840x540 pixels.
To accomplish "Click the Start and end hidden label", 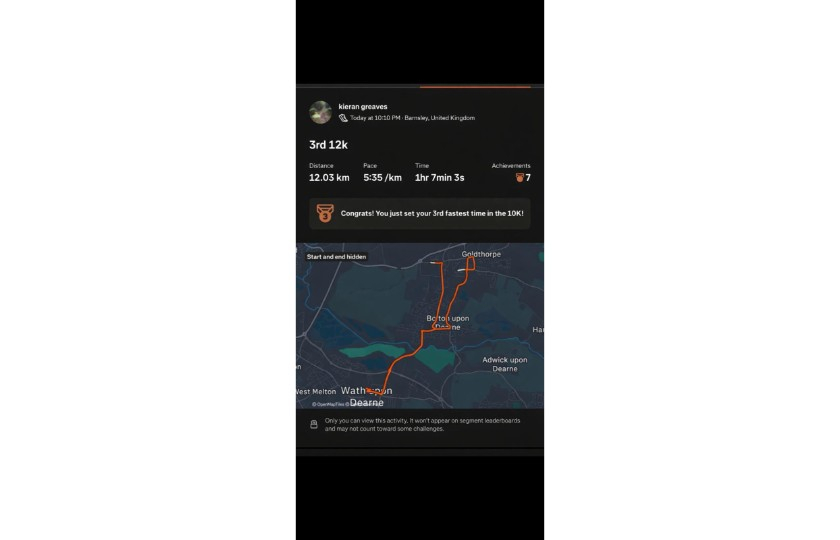I will pyautogui.click(x=336, y=257).
